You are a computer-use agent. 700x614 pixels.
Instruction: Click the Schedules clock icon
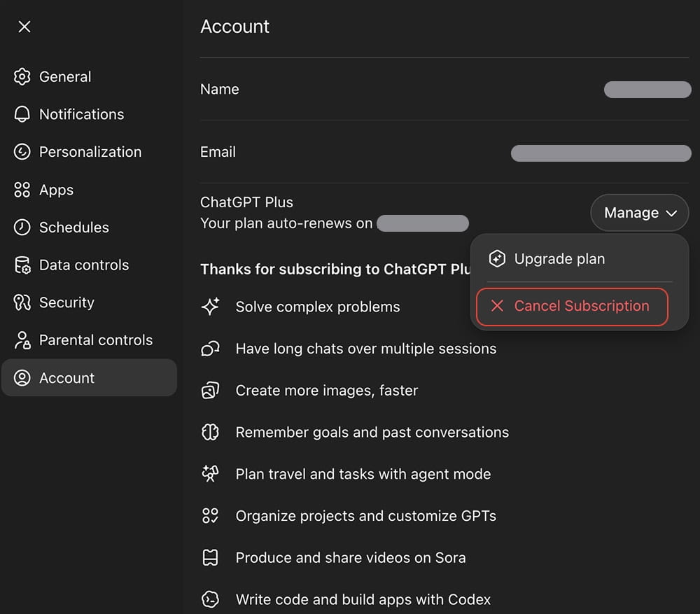point(22,228)
